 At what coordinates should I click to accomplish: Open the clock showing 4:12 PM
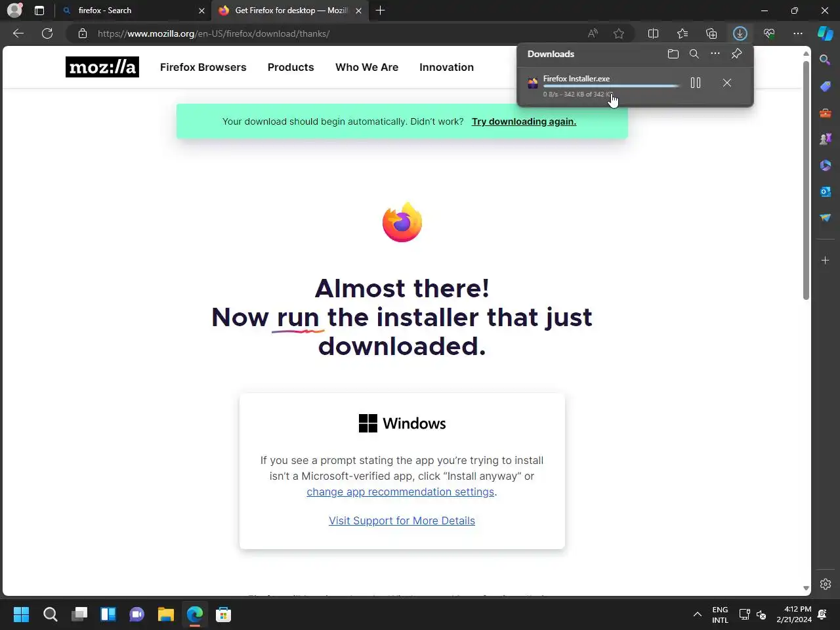pyautogui.click(x=794, y=614)
